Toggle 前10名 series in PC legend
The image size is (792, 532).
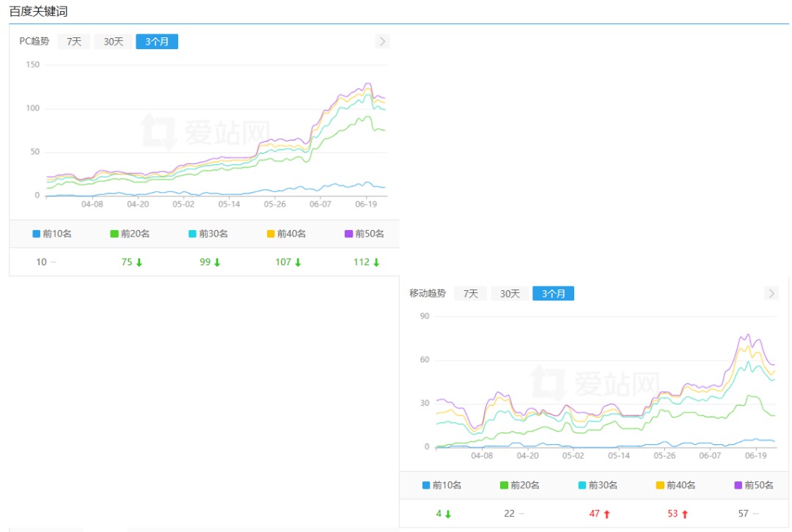coord(52,234)
